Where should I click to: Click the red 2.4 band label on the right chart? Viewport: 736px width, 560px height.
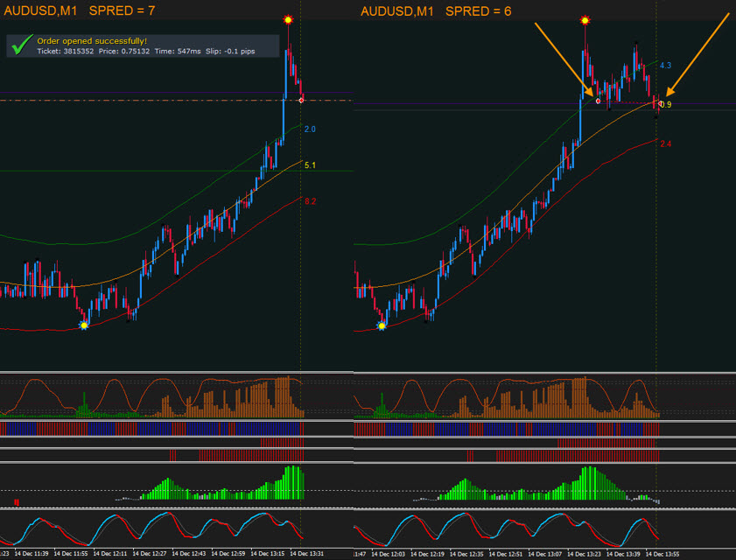[665, 143]
